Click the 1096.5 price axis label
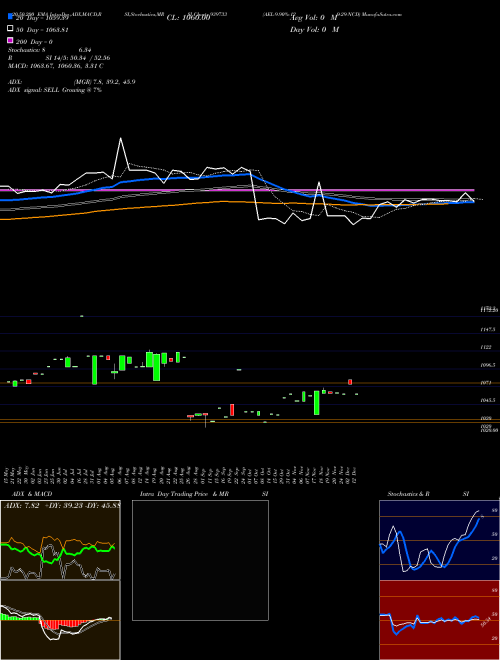The height and width of the screenshot is (660, 500). [x=487, y=365]
